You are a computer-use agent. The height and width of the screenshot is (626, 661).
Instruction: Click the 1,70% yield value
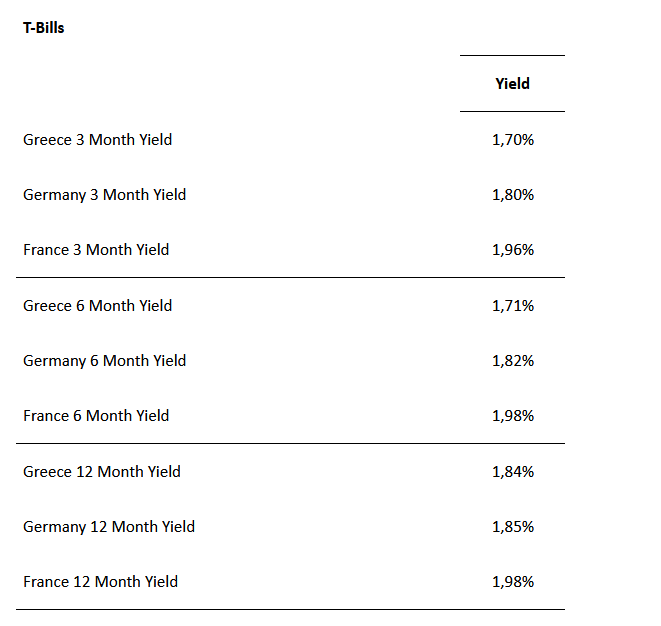click(x=513, y=140)
